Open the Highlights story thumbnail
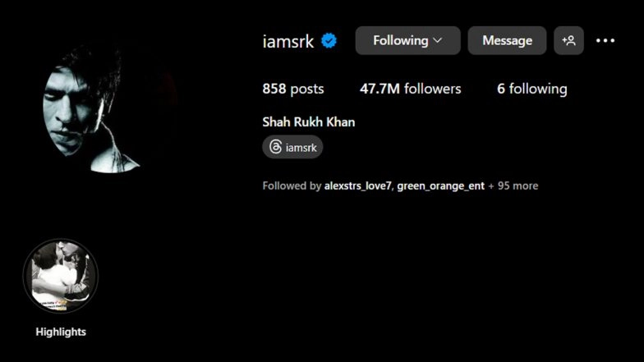This screenshot has width=644, height=362. point(61,276)
